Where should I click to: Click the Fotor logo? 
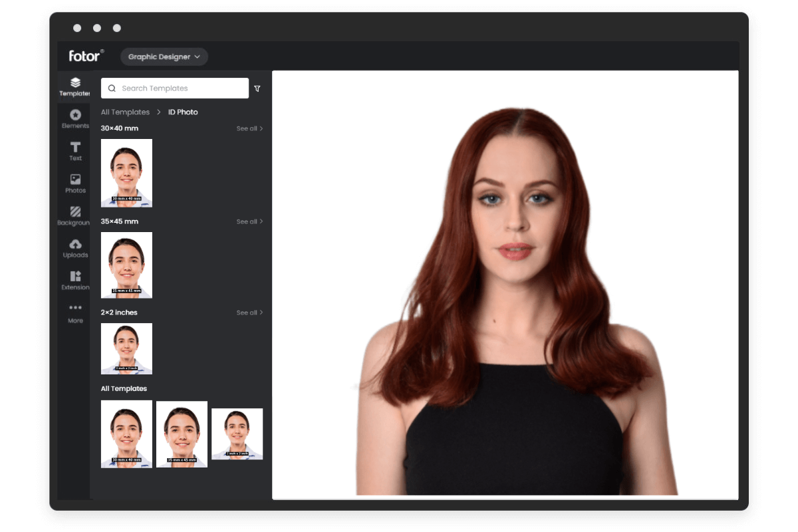click(x=84, y=56)
